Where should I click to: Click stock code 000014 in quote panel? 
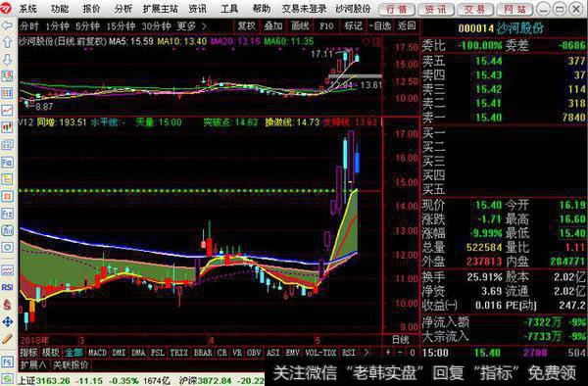475,28
